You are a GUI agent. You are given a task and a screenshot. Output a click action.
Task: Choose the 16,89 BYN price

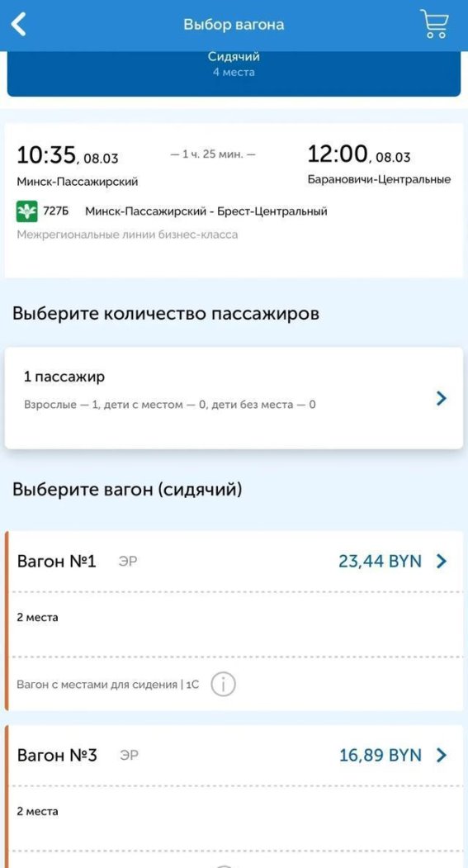point(380,755)
